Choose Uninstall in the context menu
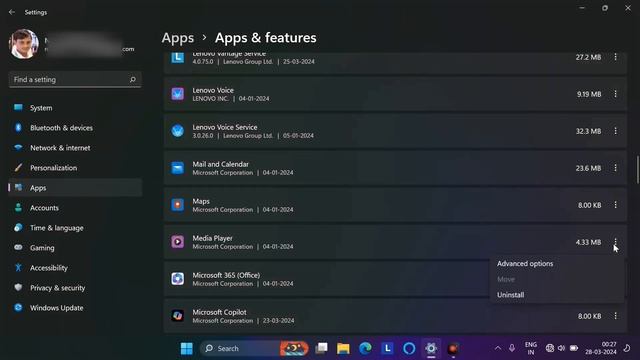640x360 pixels. [x=510, y=295]
